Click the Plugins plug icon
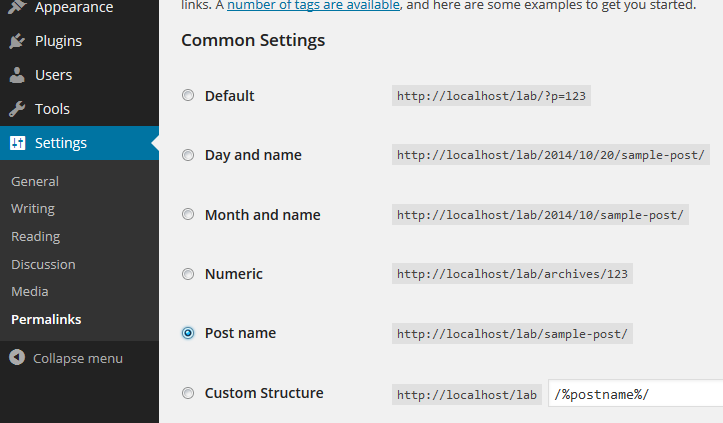The width and height of the screenshot is (723, 423). pos(17,41)
